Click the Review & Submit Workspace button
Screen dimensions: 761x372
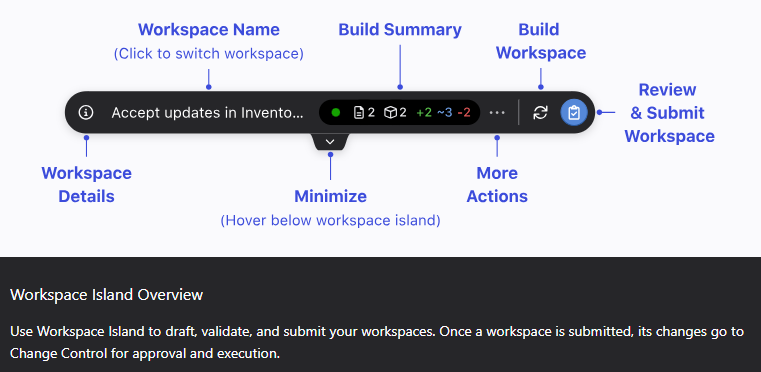pos(574,113)
